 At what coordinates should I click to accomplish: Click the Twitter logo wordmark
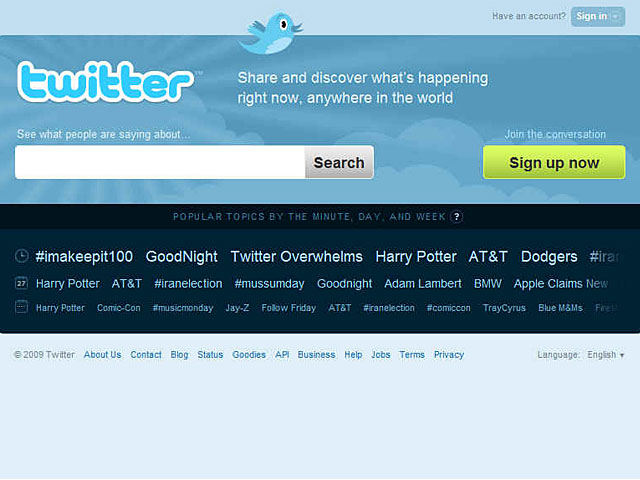105,82
